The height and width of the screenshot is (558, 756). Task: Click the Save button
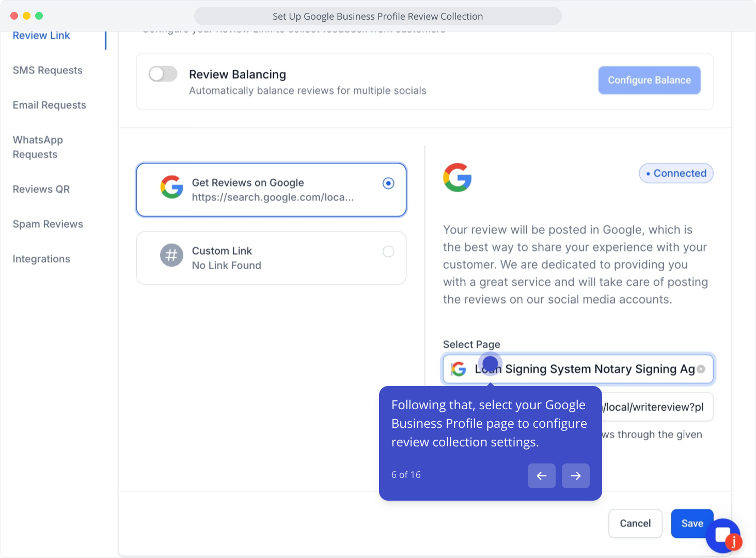[692, 523]
